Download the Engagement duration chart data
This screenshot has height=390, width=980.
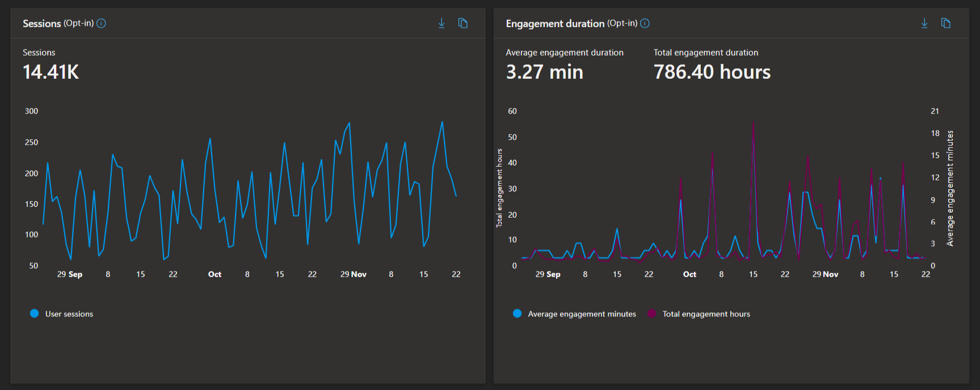click(x=924, y=23)
